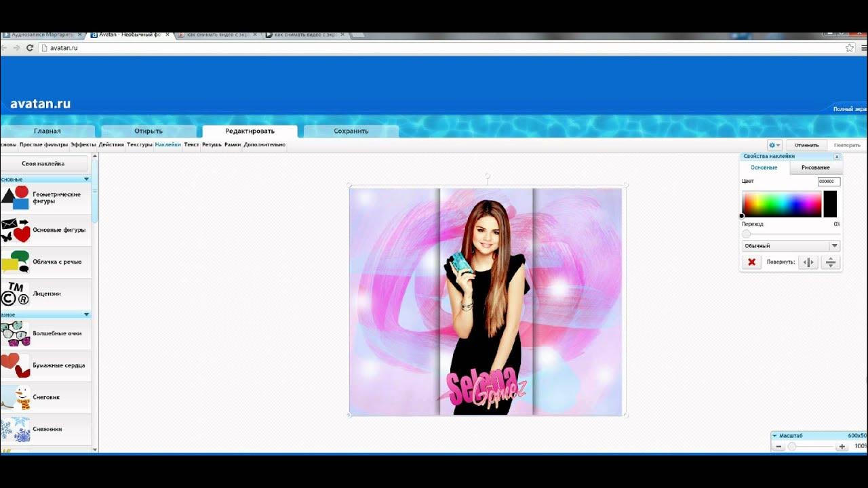Viewport: 868px width, 488px height.
Task: Collapse the Разное sticker group
Action: (86, 314)
